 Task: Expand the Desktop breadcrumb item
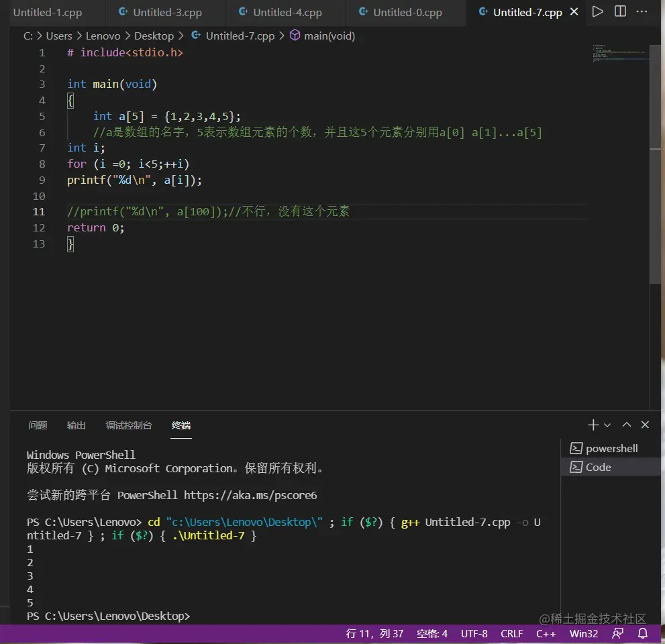(154, 36)
